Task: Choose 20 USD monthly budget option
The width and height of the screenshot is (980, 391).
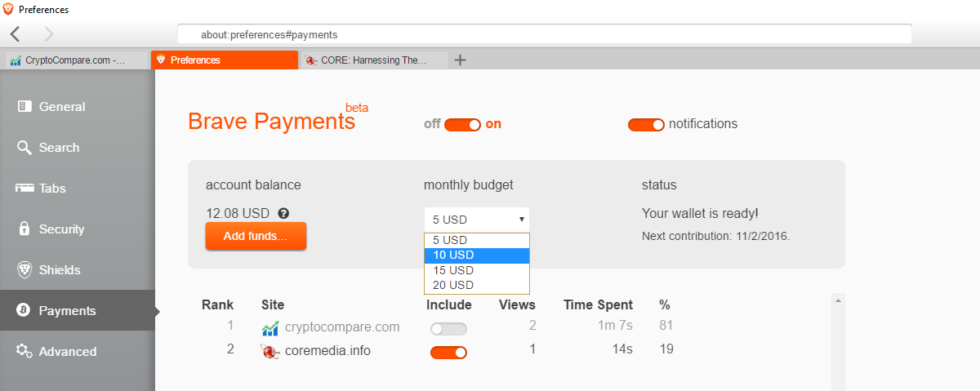Action: [477, 285]
